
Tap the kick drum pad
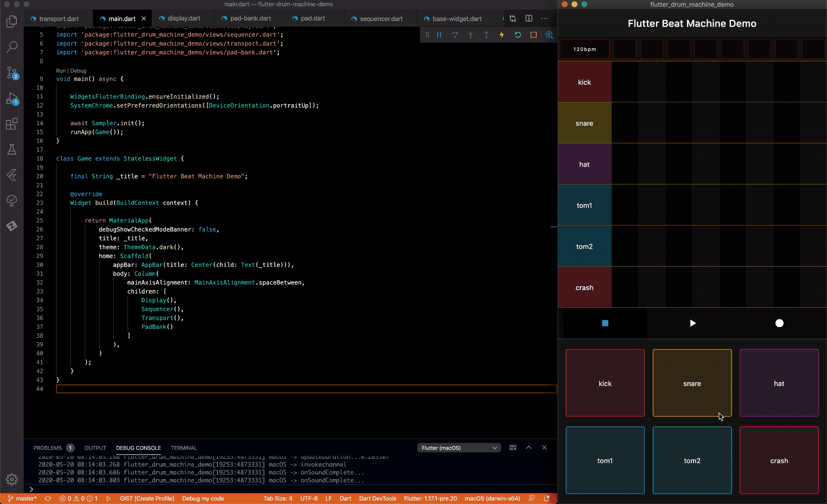click(605, 383)
